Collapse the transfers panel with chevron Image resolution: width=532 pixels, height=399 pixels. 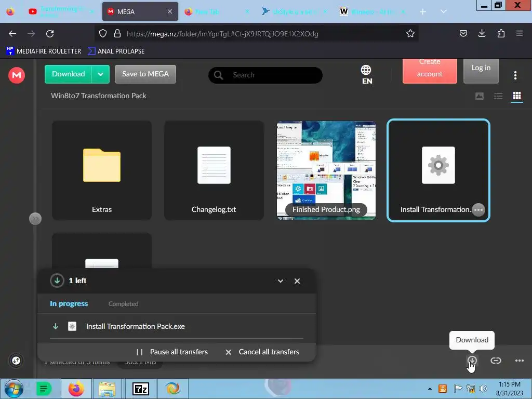click(280, 281)
